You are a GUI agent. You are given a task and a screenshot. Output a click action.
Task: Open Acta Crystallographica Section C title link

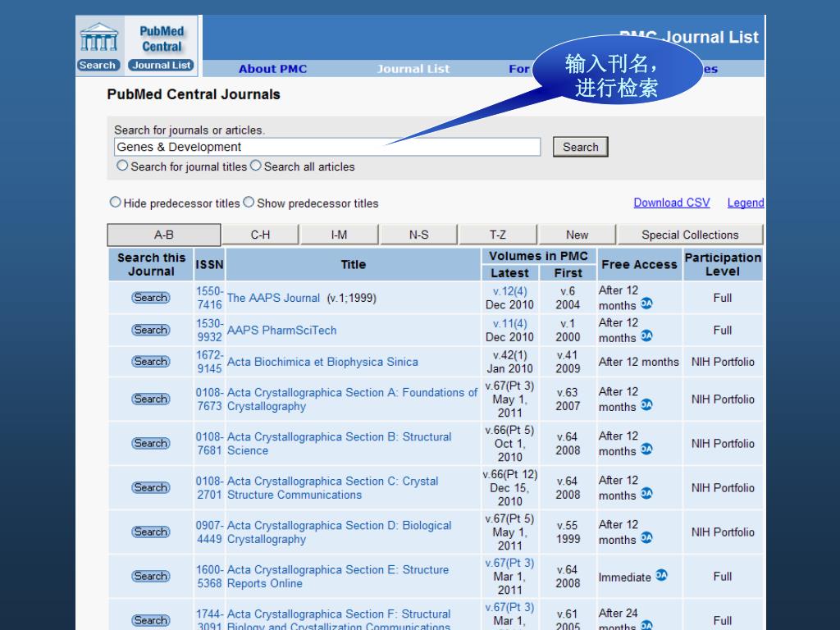pos(333,488)
